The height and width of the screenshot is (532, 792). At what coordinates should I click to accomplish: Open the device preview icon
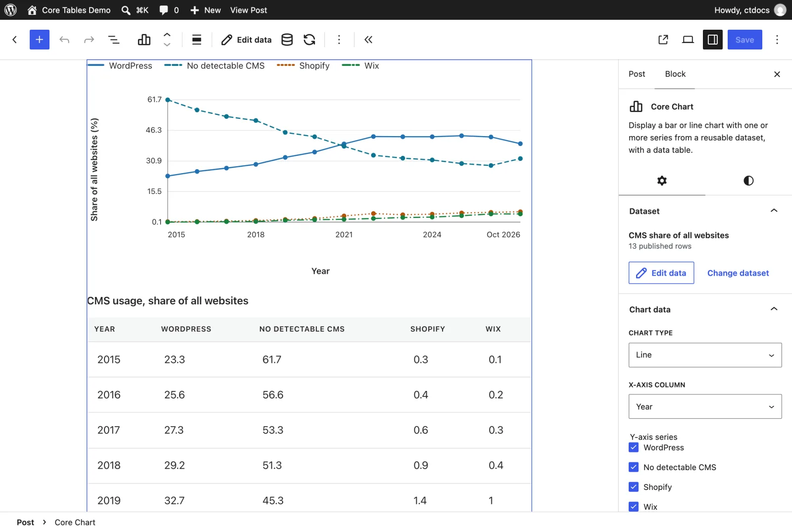pyautogui.click(x=688, y=40)
